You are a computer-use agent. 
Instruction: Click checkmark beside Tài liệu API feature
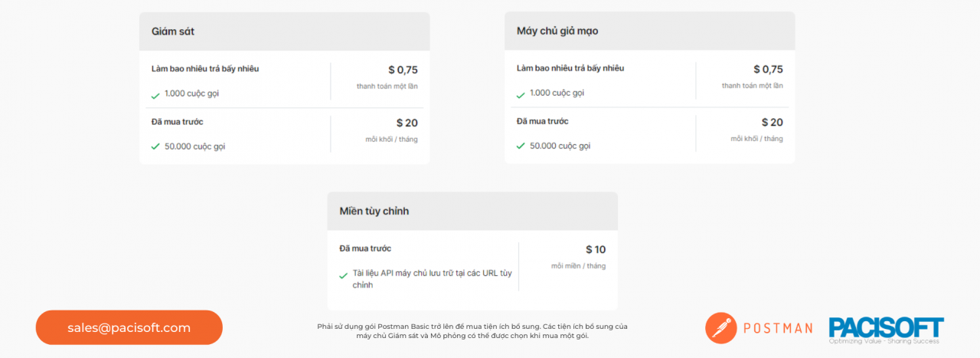click(344, 275)
